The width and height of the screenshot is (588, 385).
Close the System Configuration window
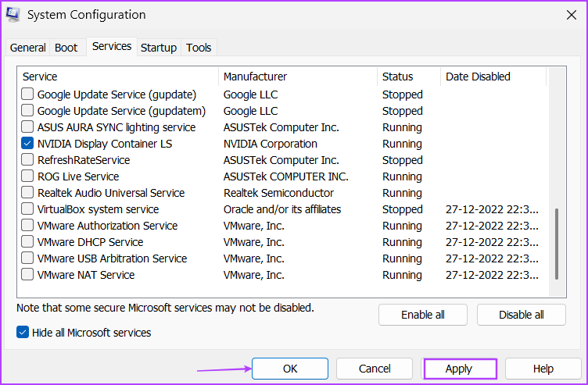pos(571,15)
